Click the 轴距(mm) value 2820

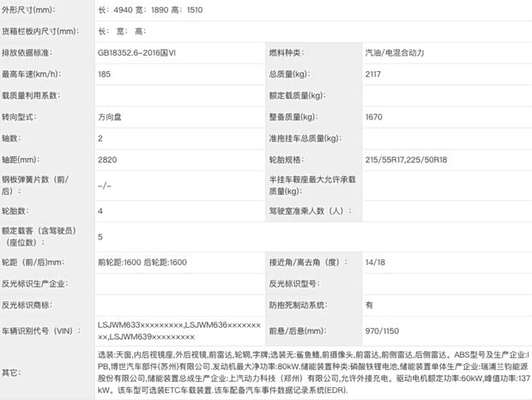tap(108, 159)
